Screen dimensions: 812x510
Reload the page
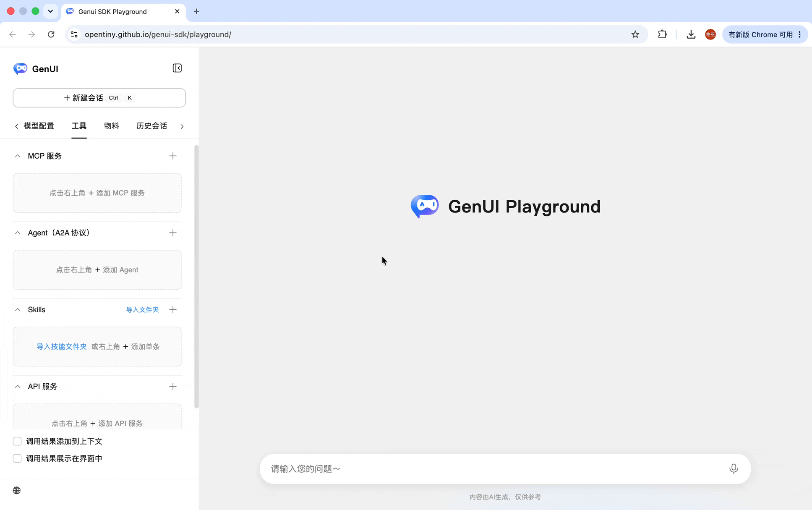(51, 34)
